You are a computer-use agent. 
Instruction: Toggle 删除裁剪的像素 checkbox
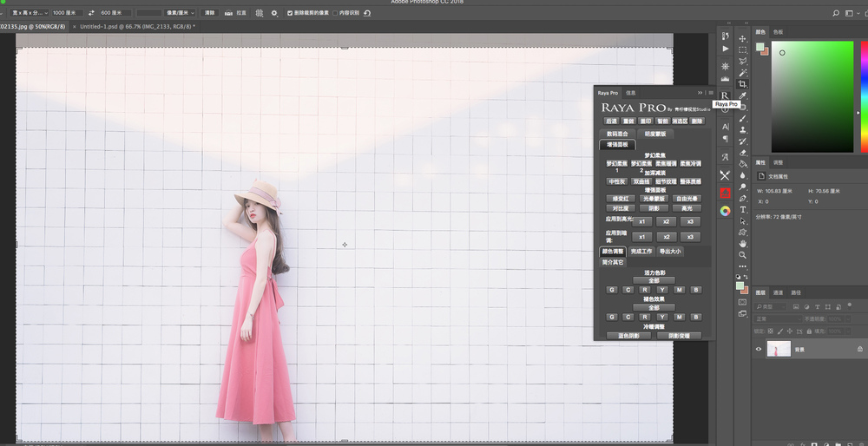point(290,13)
